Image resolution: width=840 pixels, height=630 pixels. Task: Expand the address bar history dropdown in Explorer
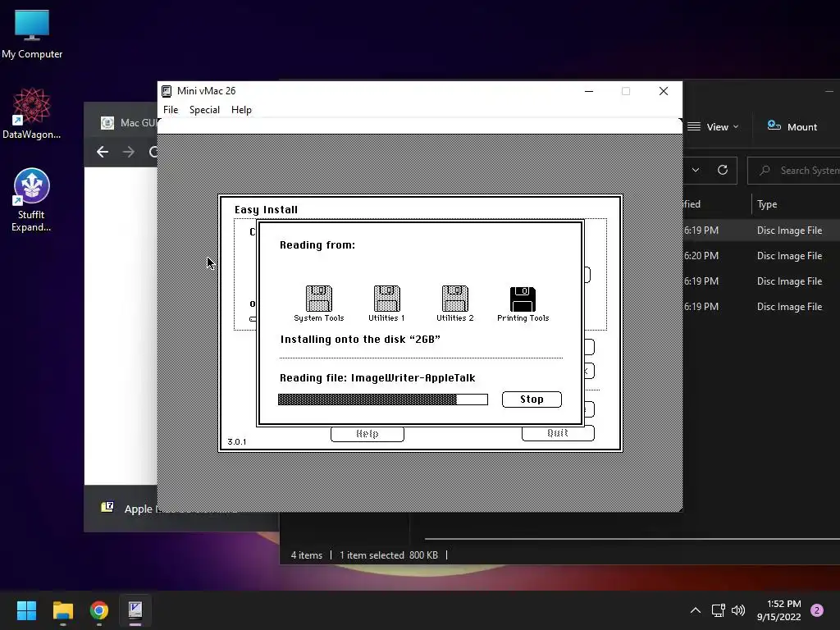(x=696, y=170)
